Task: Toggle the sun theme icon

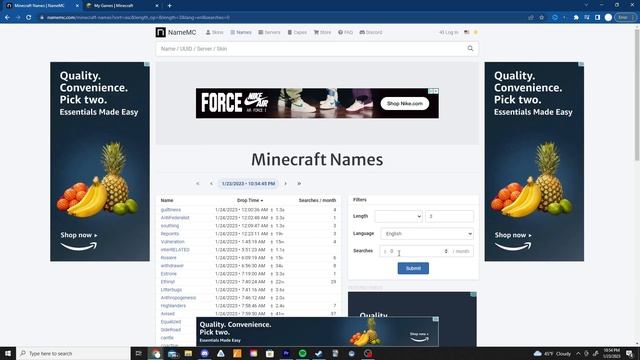Action: [x=476, y=32]
